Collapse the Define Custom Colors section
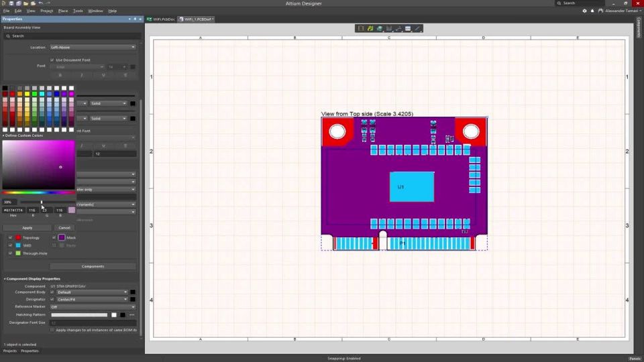 (x=3, y=135)
